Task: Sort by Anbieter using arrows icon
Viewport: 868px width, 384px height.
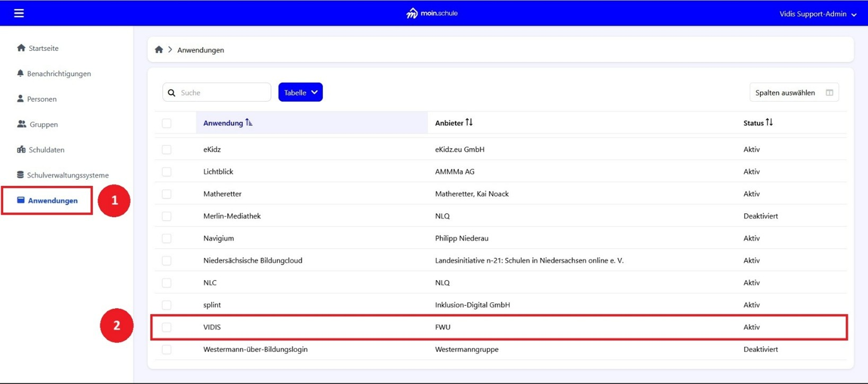Action: (469, 123)
